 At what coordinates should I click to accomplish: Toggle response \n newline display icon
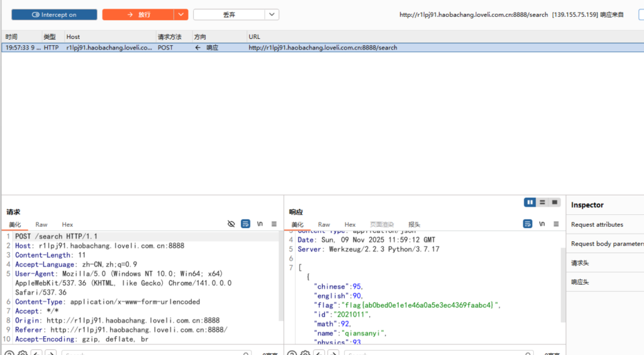click(541, 224)
